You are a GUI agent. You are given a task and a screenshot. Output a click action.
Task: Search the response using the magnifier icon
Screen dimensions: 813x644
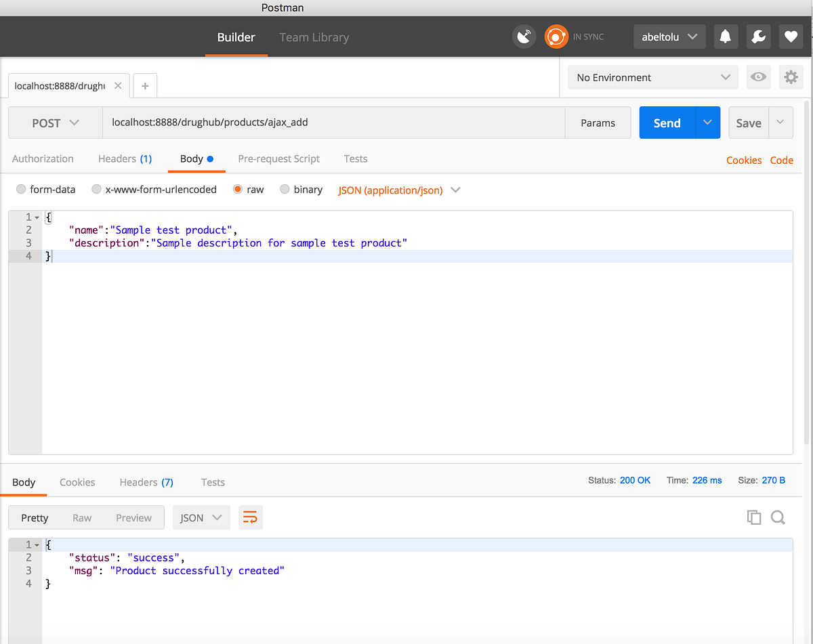[778, 517]
